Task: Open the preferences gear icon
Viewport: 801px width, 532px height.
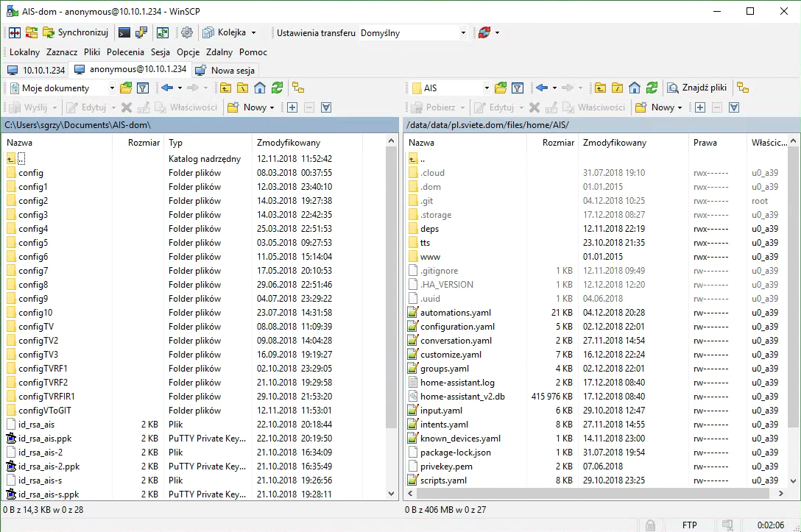Action: pyautogui.click(x=187, y=32)
